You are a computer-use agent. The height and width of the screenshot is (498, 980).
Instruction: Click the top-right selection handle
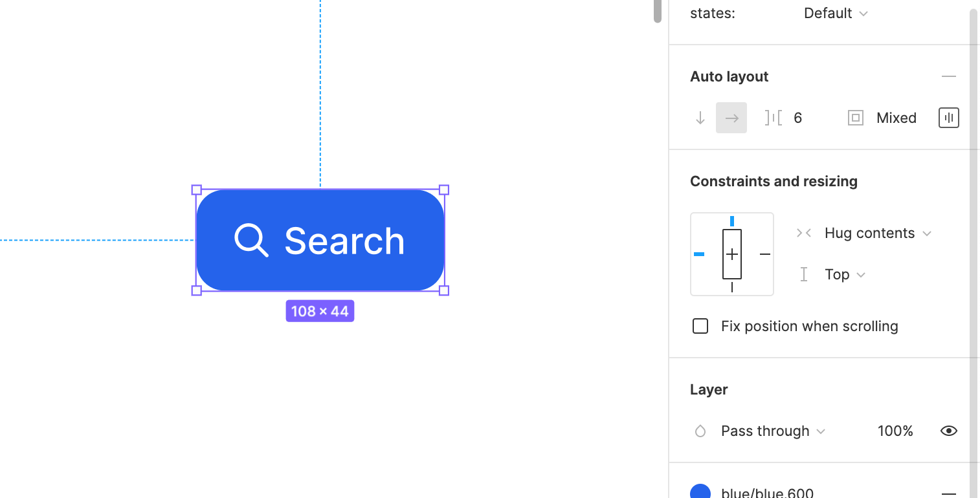point(444,190)
